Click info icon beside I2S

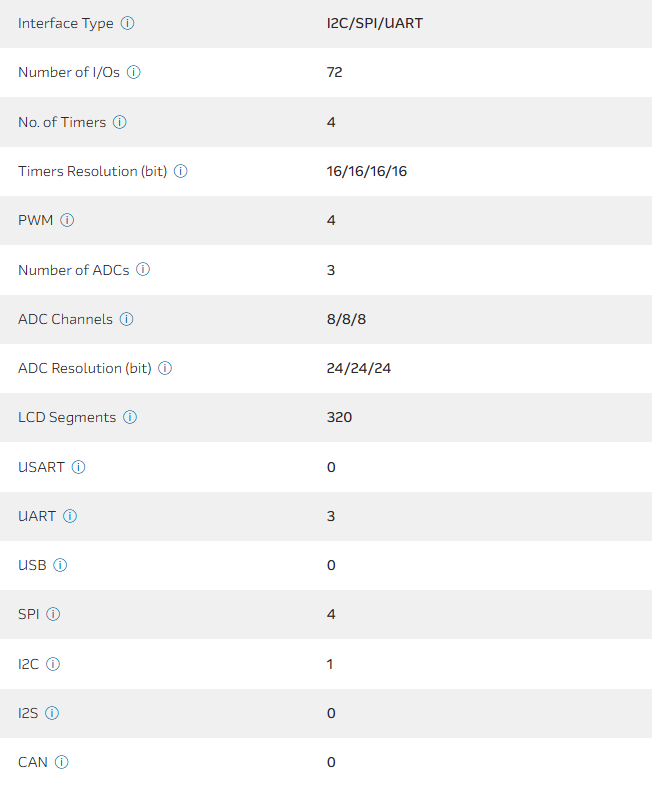pyautogui.click(x=52, y=713)
